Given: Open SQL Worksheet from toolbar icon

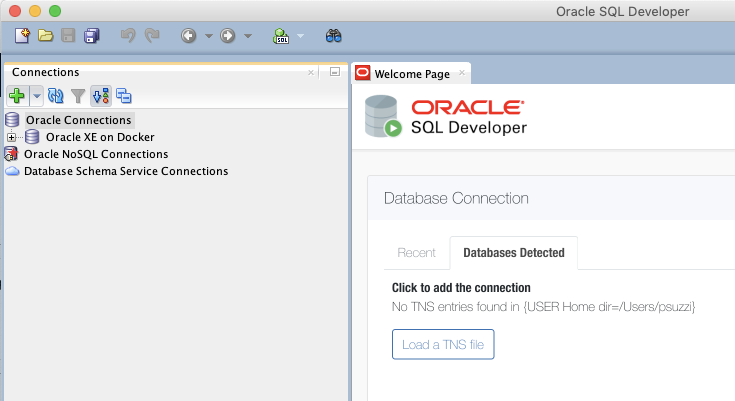Looking at the screenshot, I should [281, 36].
